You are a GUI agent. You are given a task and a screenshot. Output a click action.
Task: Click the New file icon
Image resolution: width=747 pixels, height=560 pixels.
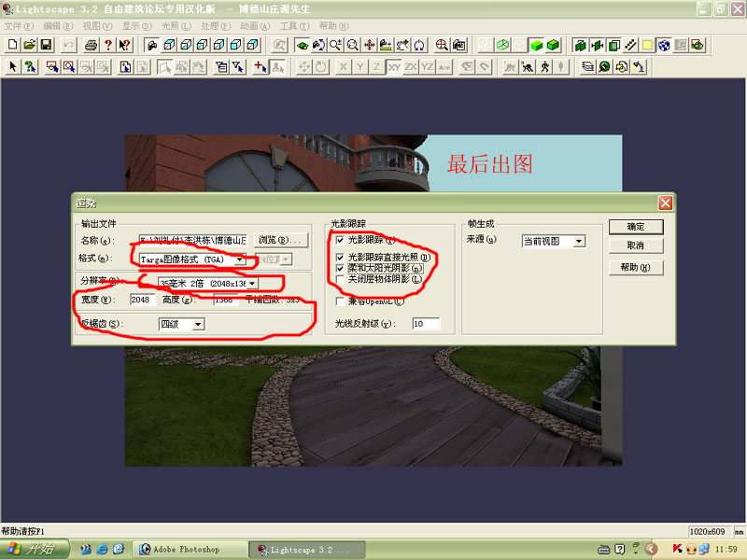tap(13, 45)
